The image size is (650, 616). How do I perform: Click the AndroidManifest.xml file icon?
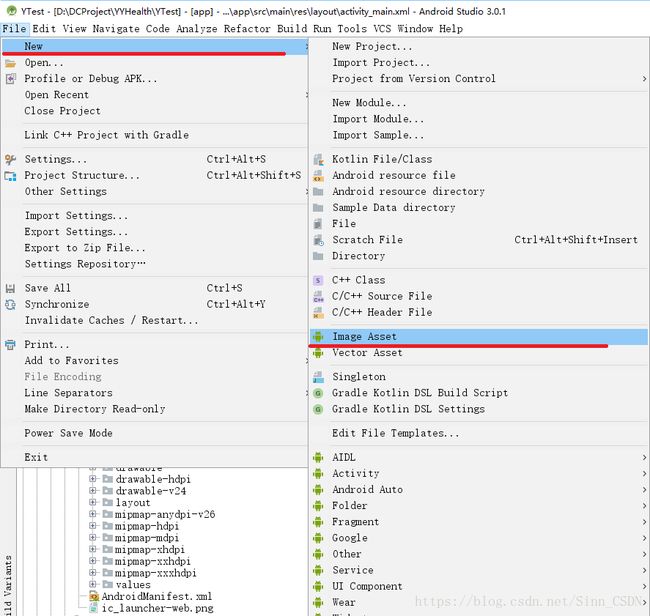coord(95,597)
